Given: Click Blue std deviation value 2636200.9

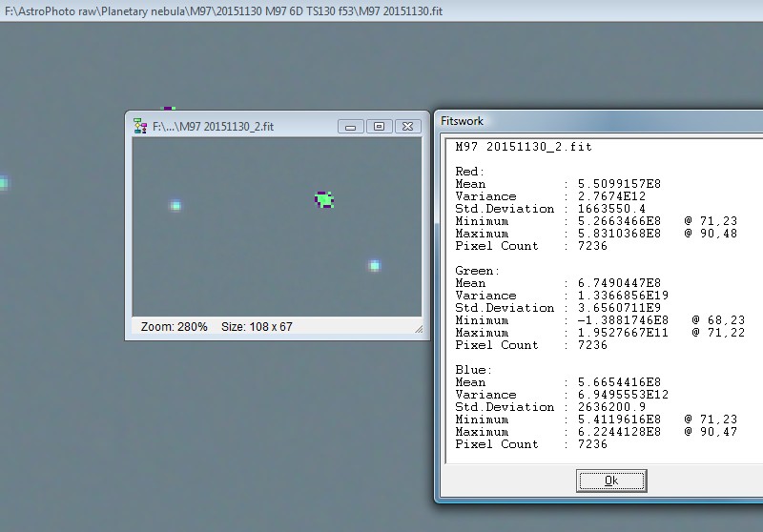Looking at the screenshot, I should click(x=611, y=407).
